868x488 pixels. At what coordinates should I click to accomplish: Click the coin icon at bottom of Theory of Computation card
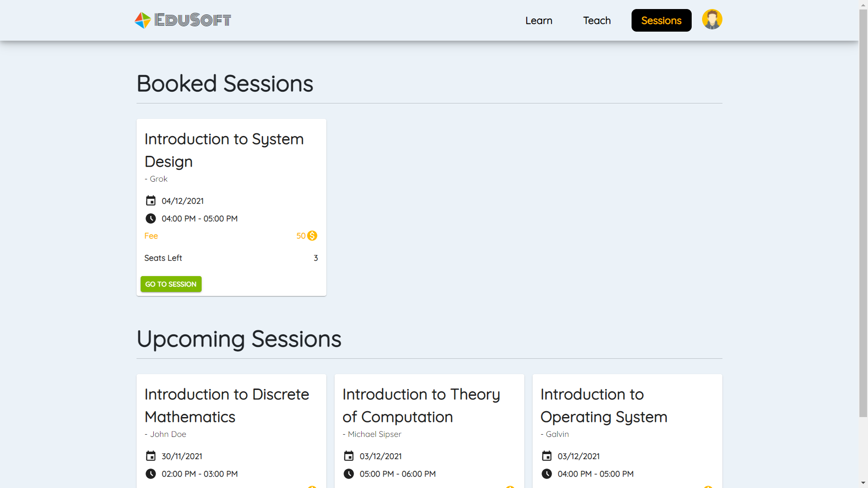pyautogui.click(x=510, y=487)
